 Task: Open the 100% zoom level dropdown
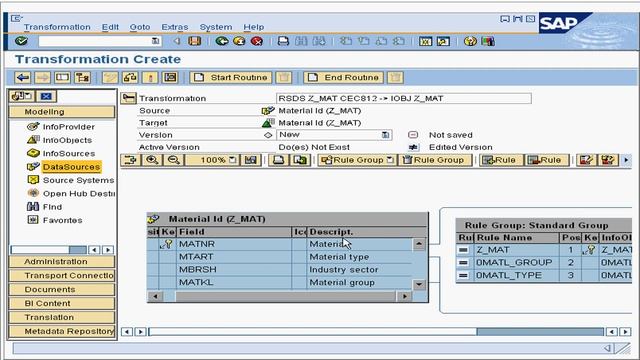233,160
